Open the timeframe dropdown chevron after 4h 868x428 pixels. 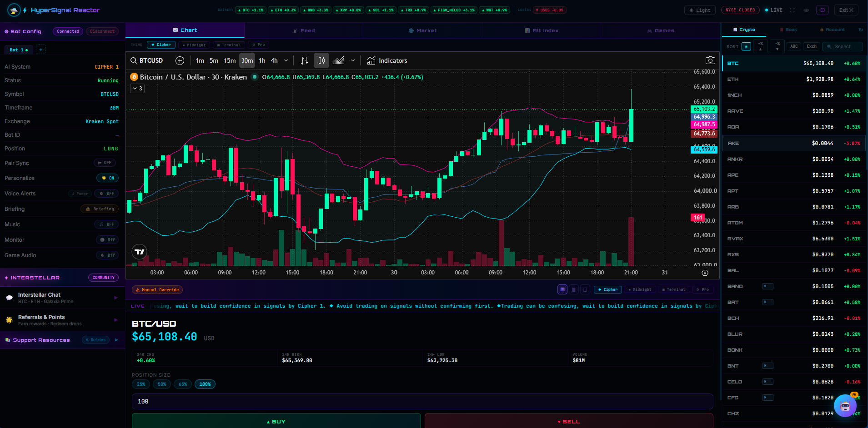286,60
